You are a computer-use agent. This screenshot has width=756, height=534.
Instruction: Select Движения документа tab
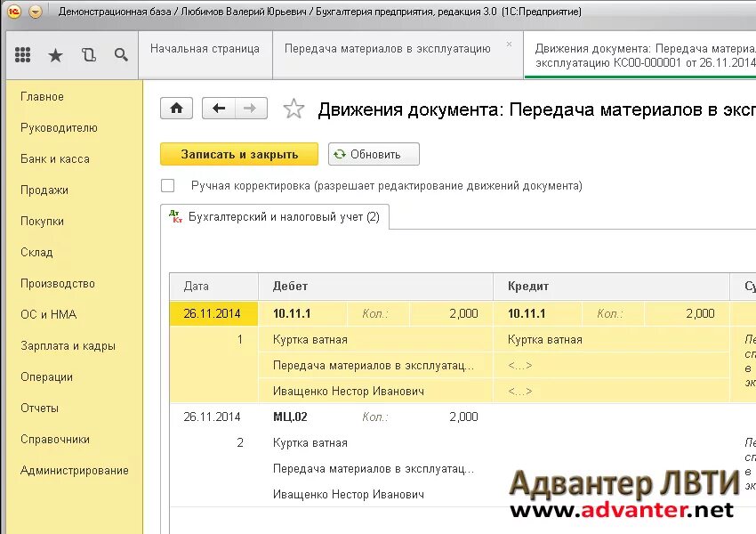click(x=640, y=55)
